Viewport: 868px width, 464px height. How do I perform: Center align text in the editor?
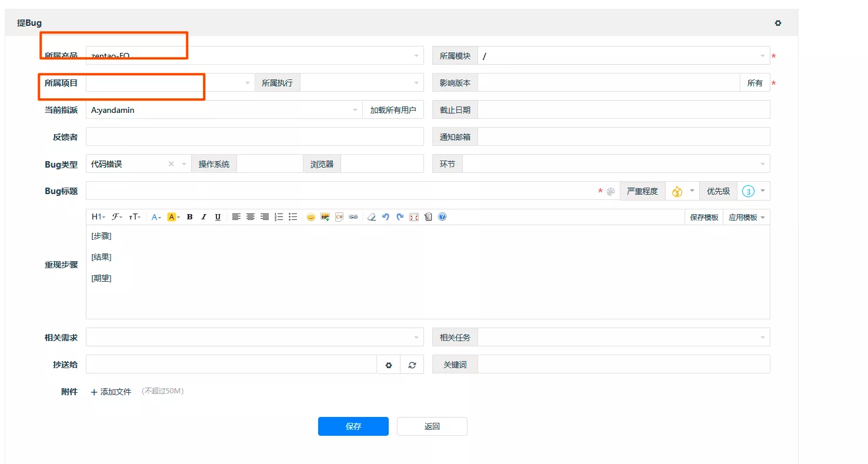pos(251,217)
